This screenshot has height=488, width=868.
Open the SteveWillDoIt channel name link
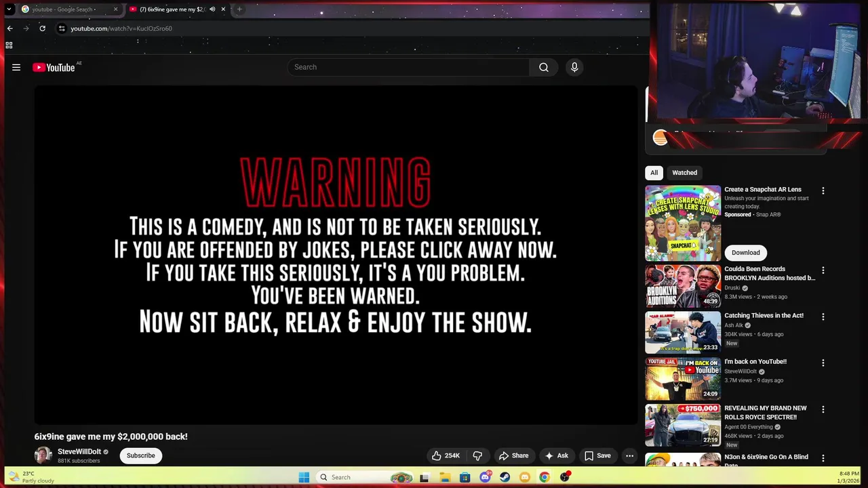coord(79,451)
